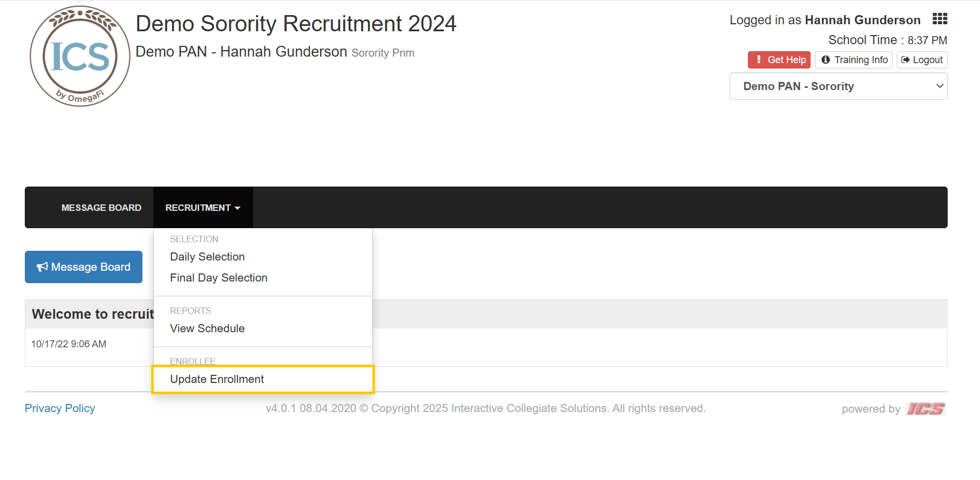Open Final Day Selection
Image resolution: width=980 pixels, height=480 pixels.
[219, 278]
